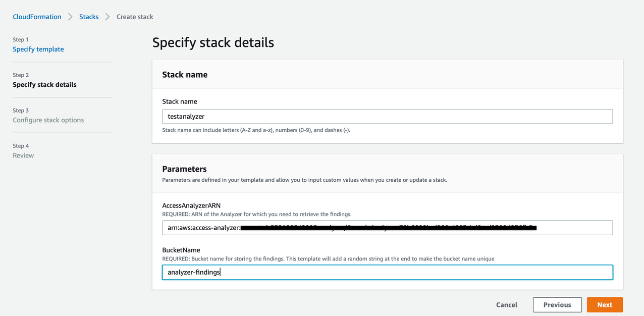Click the Create stack breadcrumb label
Screen dimensions: 644x316
[x=134, y=17]
